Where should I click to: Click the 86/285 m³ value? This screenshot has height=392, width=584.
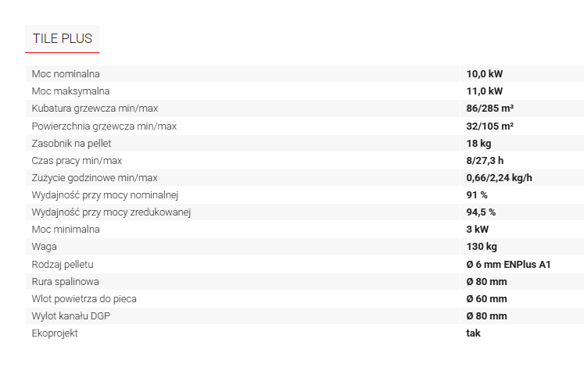point(489,109)
